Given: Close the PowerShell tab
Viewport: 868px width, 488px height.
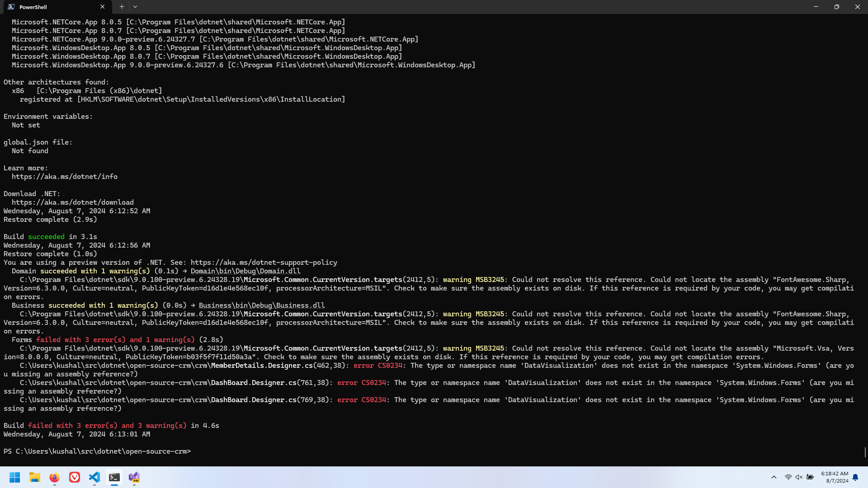Looking at the screenshot, I should click(103, 7).
